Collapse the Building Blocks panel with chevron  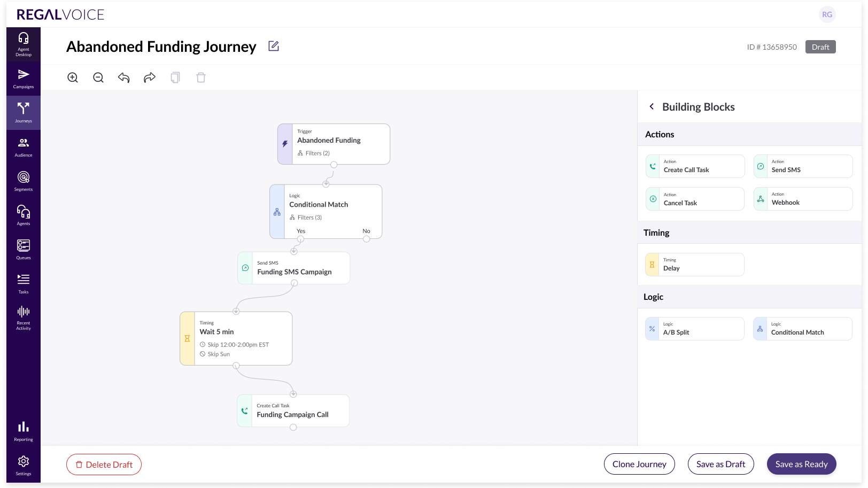pyautogui.click(x=652, y=107)
